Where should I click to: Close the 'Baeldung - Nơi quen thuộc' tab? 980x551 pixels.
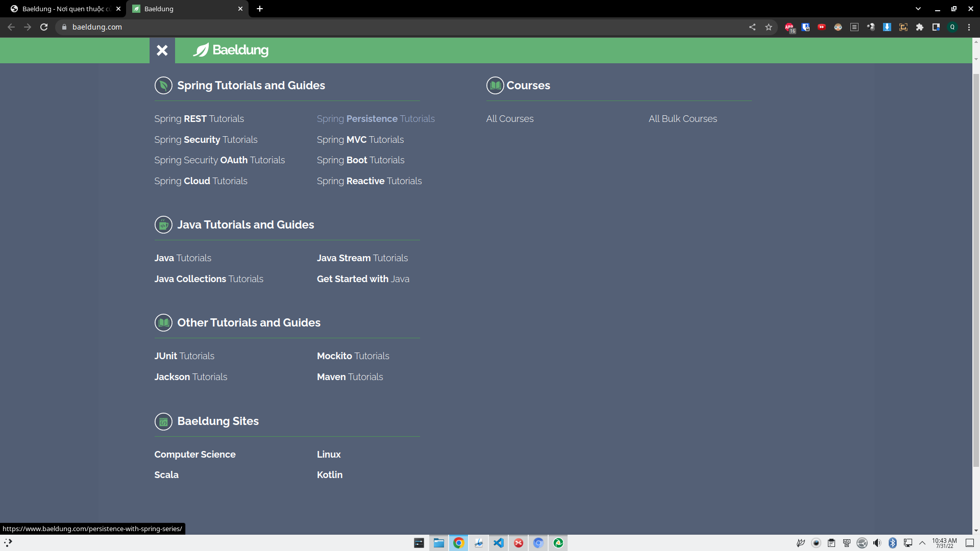[118, 9]
